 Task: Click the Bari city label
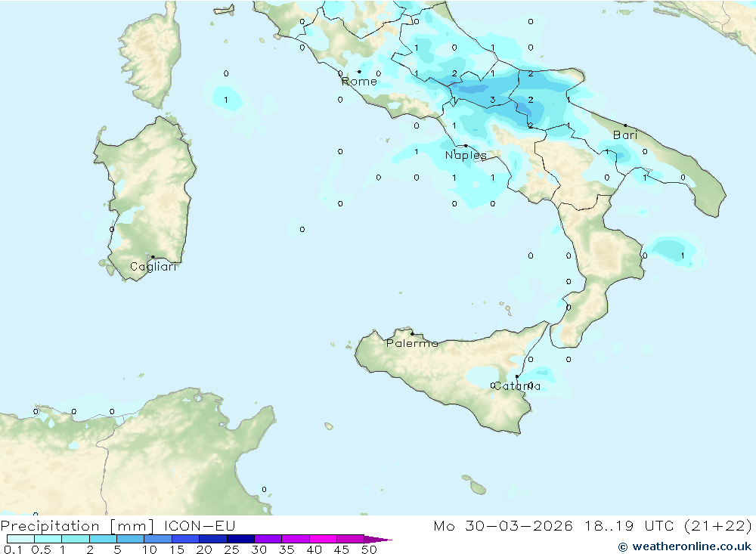point(625,135)
